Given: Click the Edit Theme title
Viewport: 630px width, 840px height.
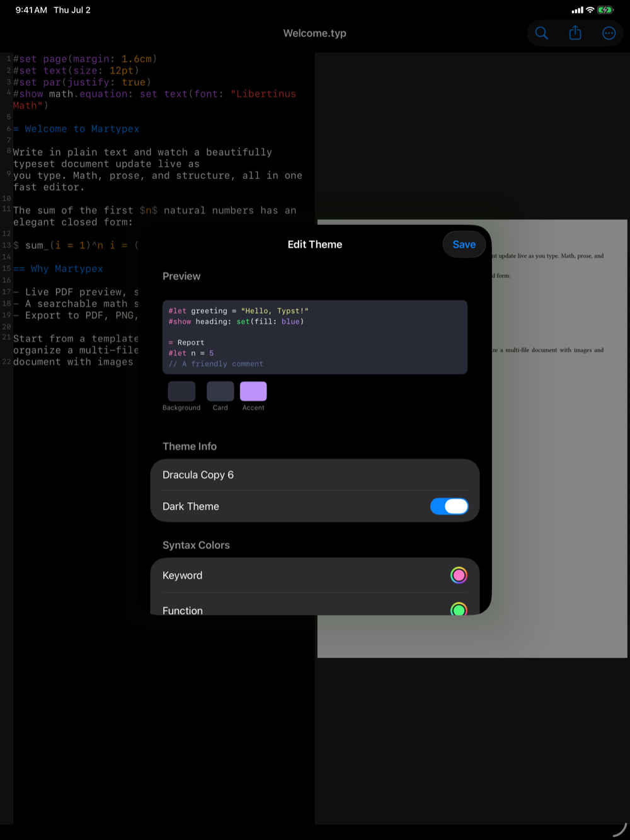Looking at the screenshot, I should click(x=315, y=245).
